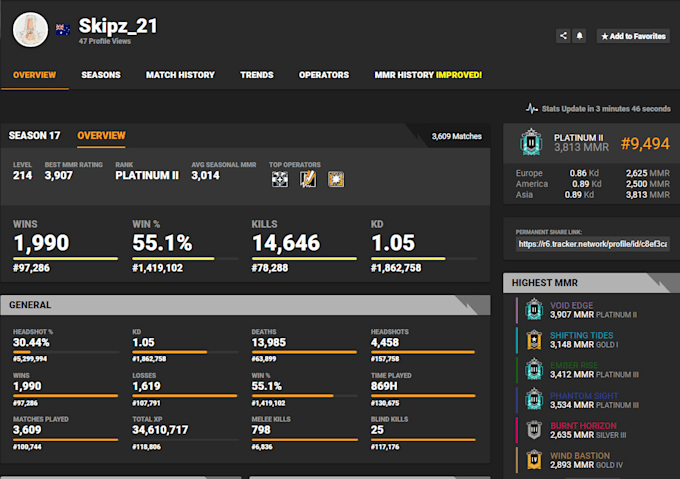Click the Burnt Horizon silver rank badge

coord(534,430)
